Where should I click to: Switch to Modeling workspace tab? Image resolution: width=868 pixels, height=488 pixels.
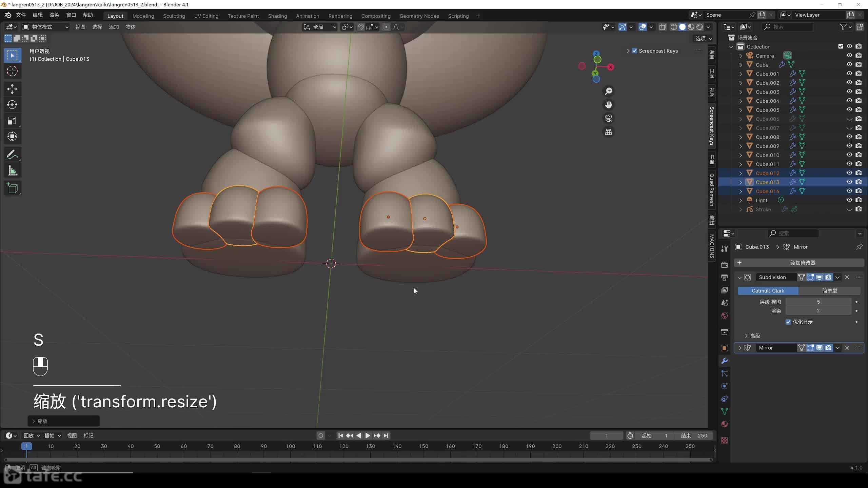143,16
